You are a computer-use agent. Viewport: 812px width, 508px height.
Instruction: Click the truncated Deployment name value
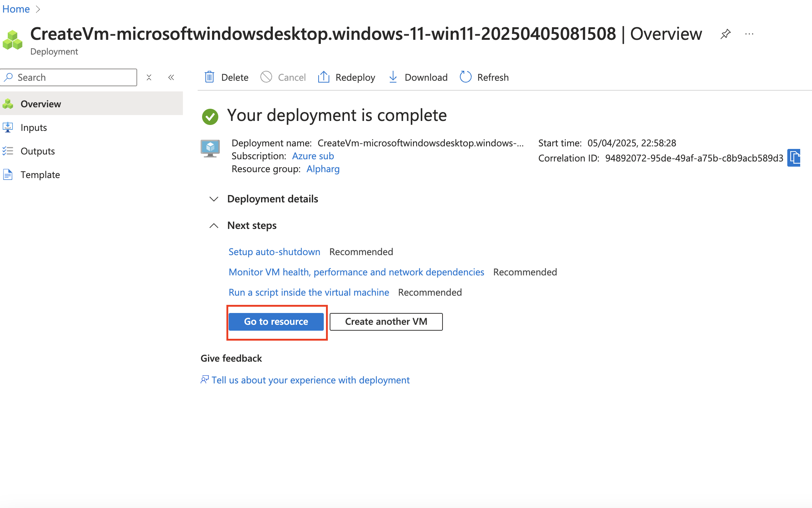coord(421,143)
